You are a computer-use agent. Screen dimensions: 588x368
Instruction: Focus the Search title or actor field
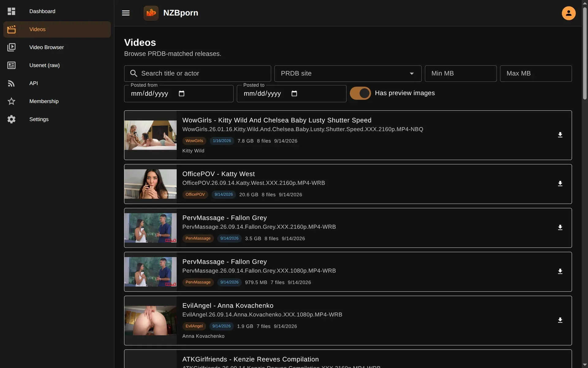coord(198,74)
